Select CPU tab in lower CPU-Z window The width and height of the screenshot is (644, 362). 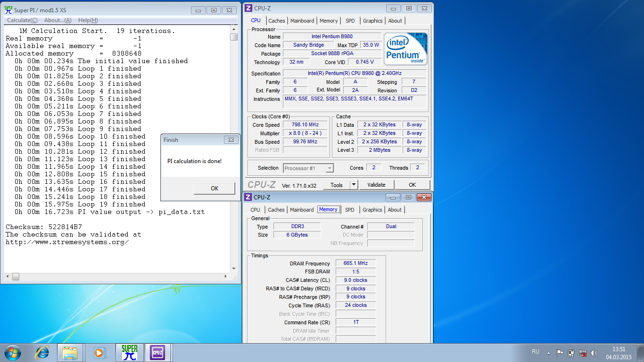click(255, 210)
